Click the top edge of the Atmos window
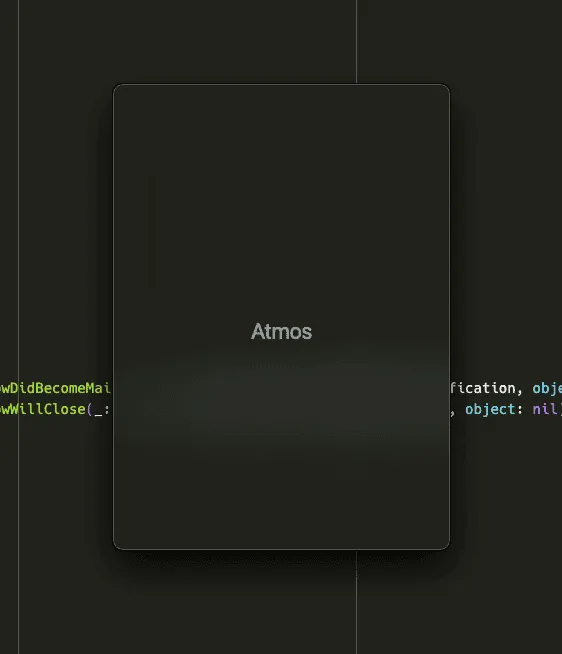This screenshot has height=654, width=562. pos(281,85)
